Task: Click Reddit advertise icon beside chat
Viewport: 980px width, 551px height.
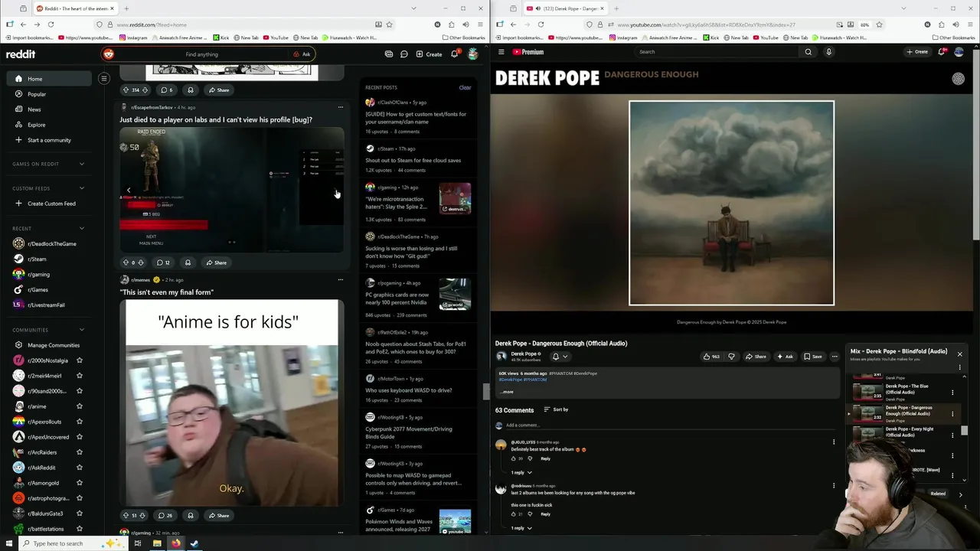Action: (389, 54)
